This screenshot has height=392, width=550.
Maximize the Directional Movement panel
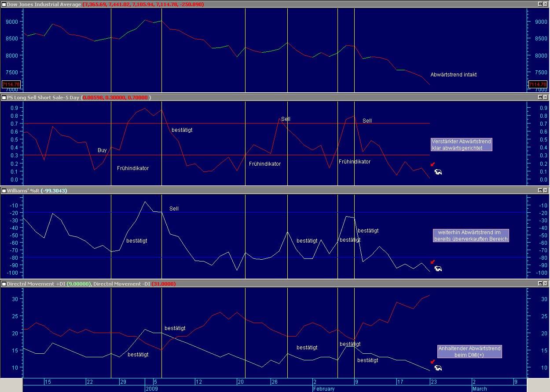point(540,284)
